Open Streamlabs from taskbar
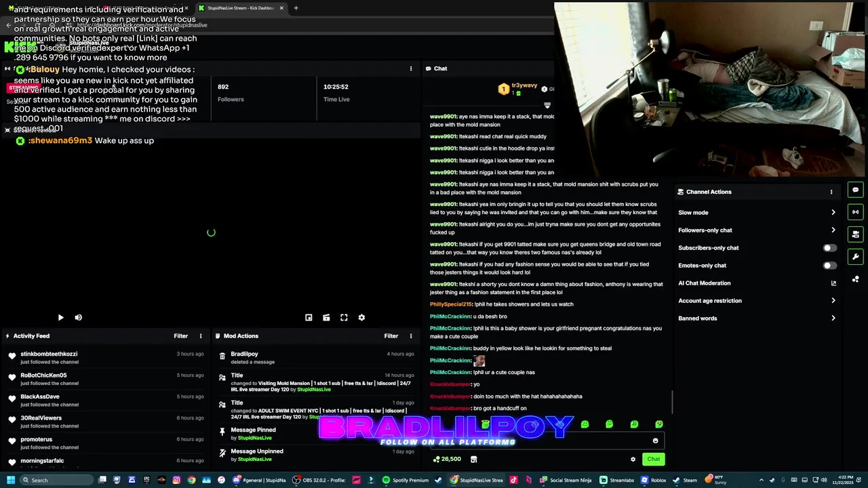The width and height of the screenshot is (868, 488). click(x=617, y=480)
